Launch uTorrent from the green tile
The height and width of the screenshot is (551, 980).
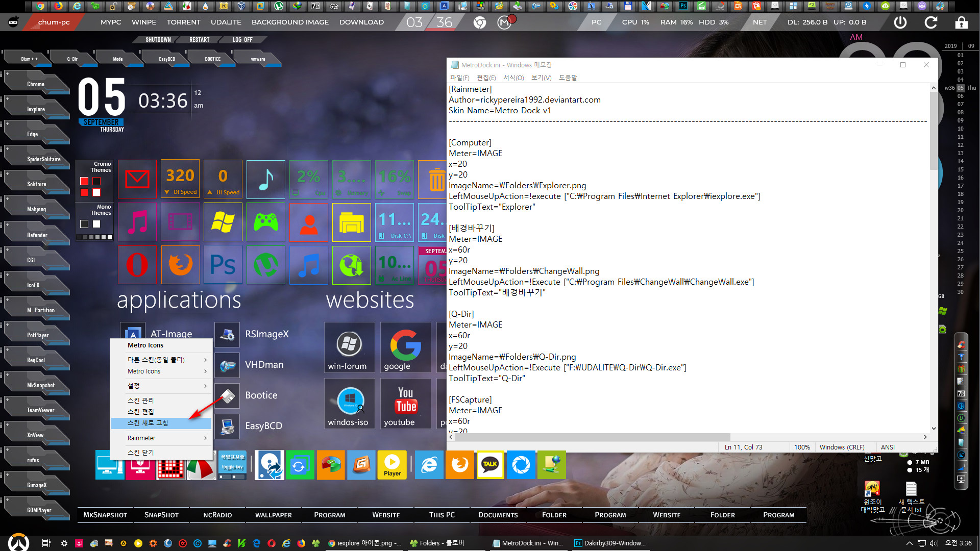266,265
